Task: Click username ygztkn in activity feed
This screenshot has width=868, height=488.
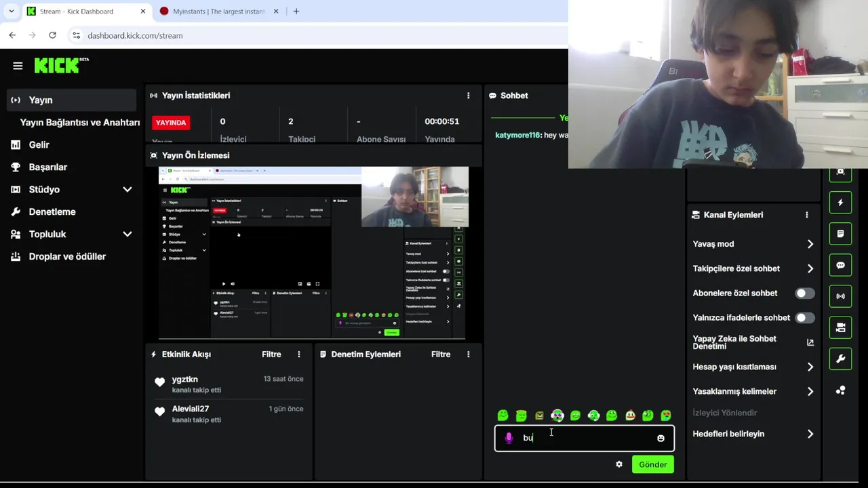Action: (185, 380)
